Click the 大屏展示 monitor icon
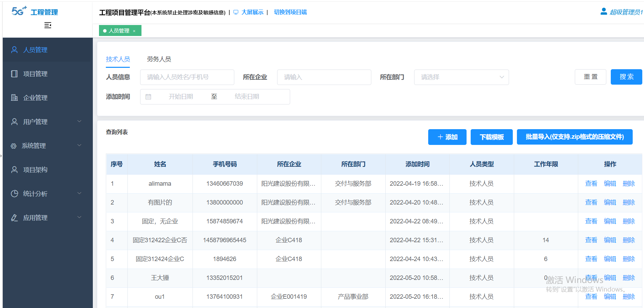The width and height of the screenshot is (644, 308). point(236,12)
